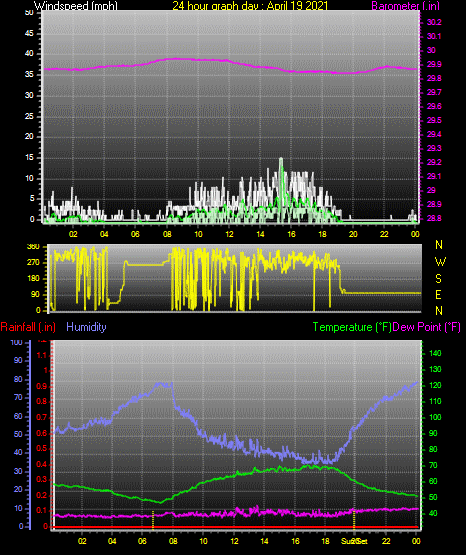Image resolution: width=466 pixels, height=555 pixels.
Task: Click the Rainfall (.in) legend label
Action: coord(28,327)
